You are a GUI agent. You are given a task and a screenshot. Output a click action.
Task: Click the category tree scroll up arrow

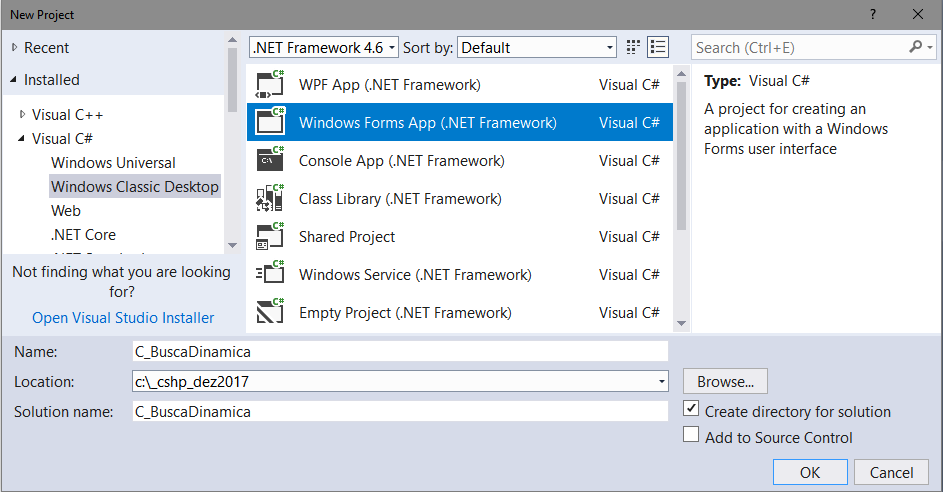click(x=233, y=40)
